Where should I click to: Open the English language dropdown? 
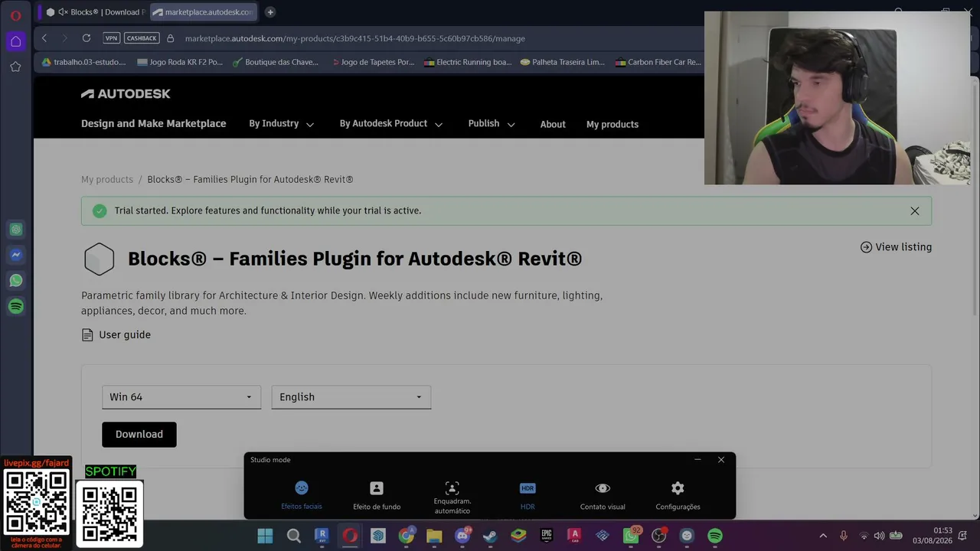[351, 397]
